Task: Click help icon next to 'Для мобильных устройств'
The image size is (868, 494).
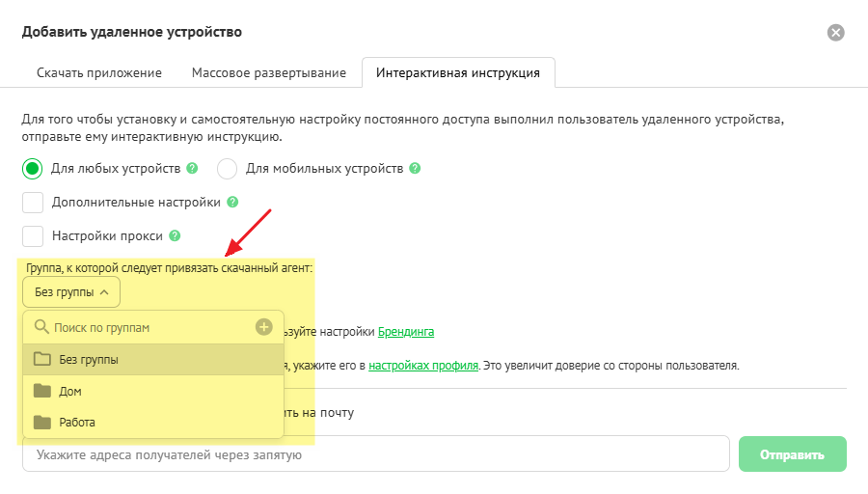Action: (415, 168)
